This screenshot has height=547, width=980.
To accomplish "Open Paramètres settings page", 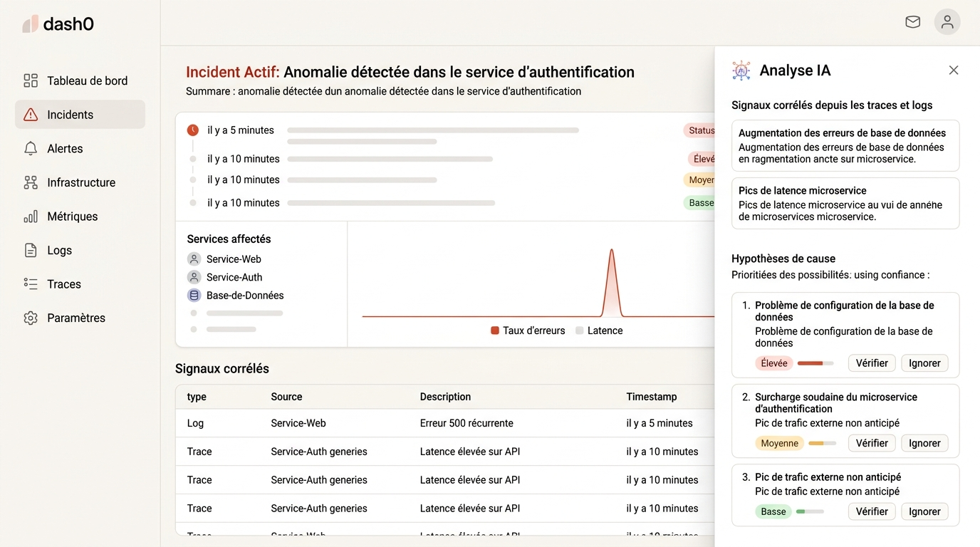I will pyautogui.click(x=80, y=318).
